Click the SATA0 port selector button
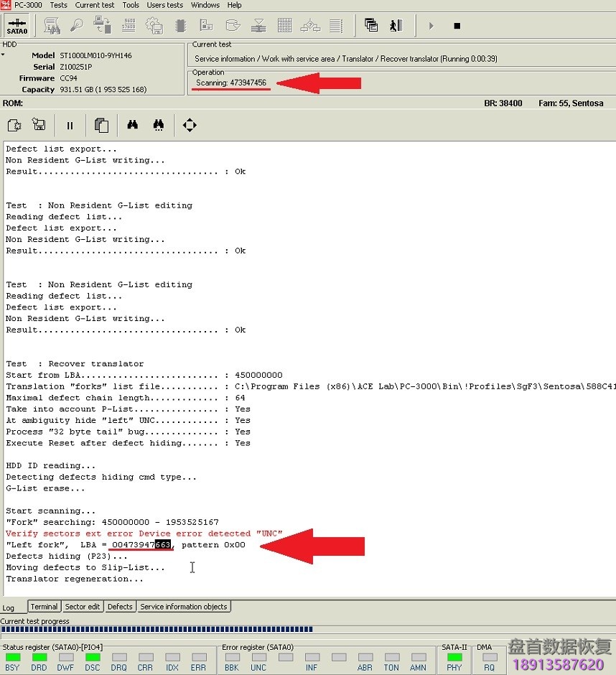The image size is (616, 675). click(17, 26)
